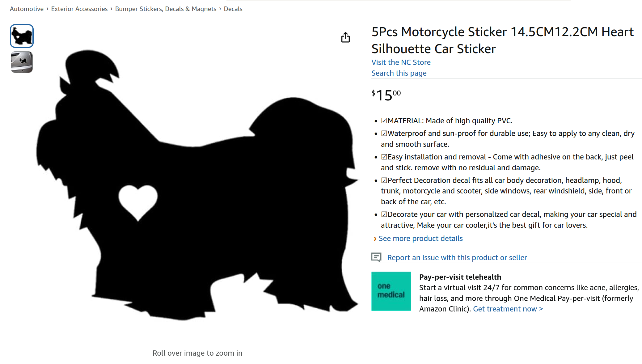Open the Automotive breadcrumb
The image size is (642, 364).
pyautogui.click(x=27, y=9)
